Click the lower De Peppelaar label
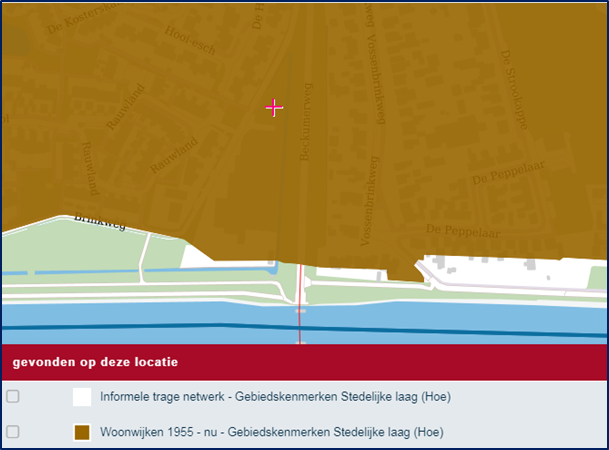The height and width of the screenshot is (450, 609). pyautogui.click(x=463, y=231)
